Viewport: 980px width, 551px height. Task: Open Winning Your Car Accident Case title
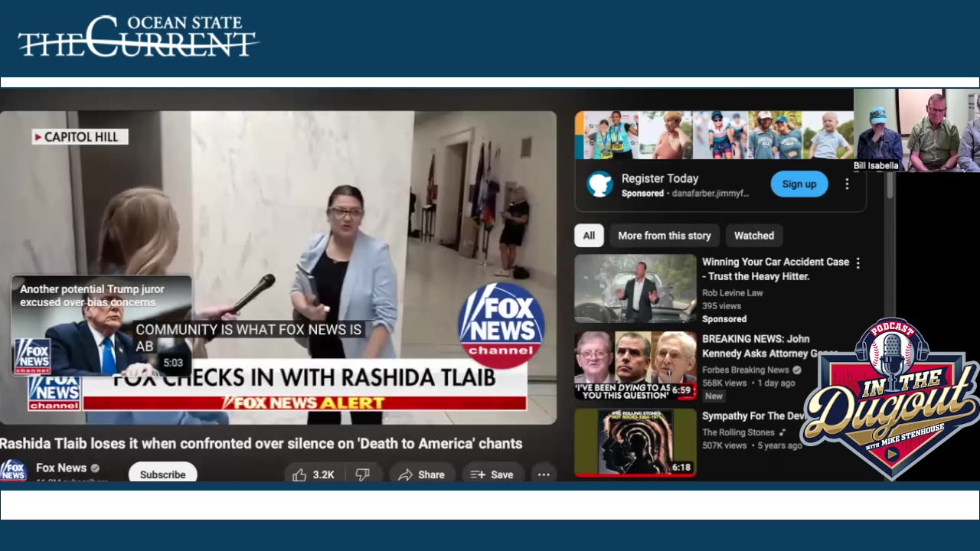pyautogui.click(x=776, y=269)
